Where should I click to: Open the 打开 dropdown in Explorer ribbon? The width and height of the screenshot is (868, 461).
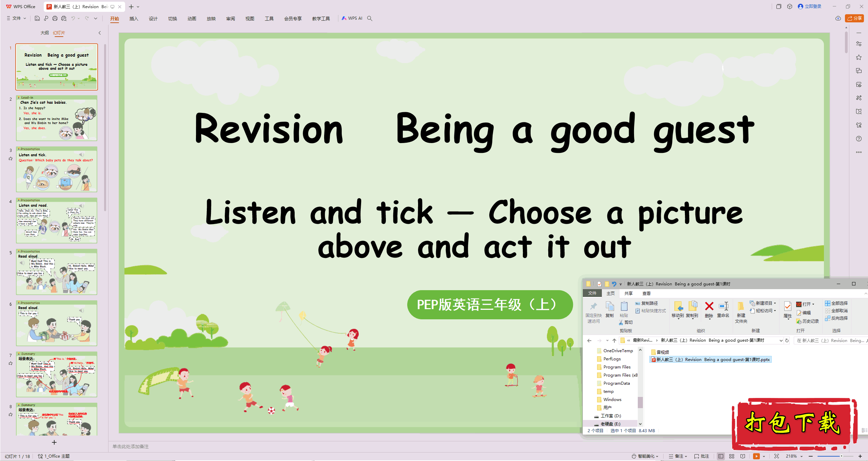point(805,304)
